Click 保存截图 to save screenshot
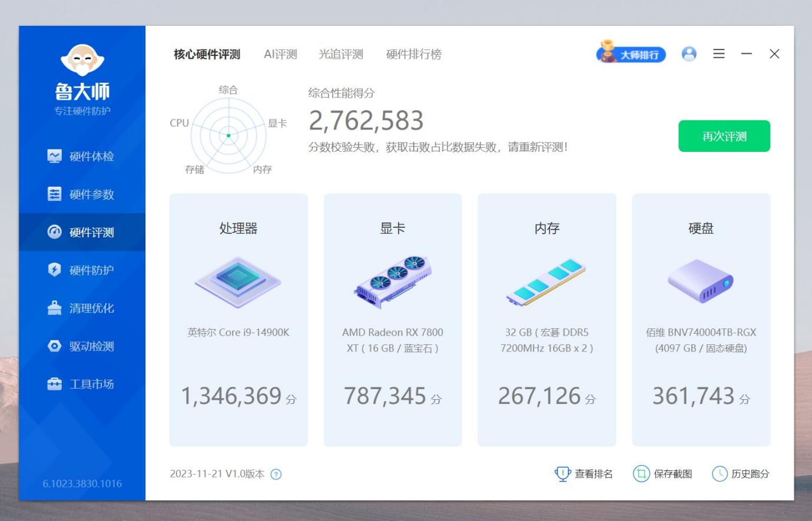 [662, 474]
